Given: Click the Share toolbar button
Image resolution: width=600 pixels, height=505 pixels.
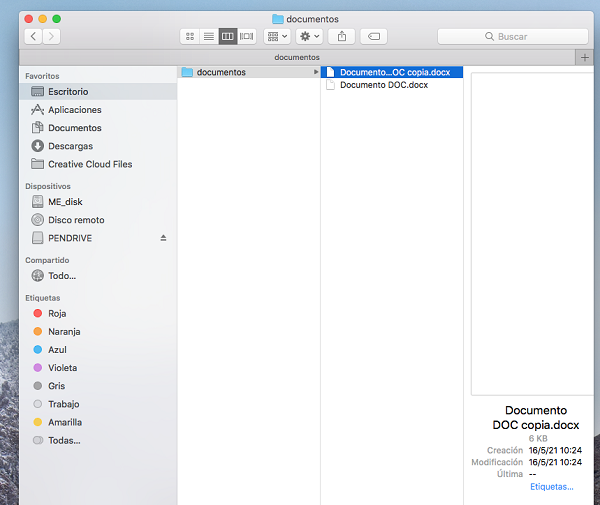Looking at the screenshot, I should tap(342, 36).
